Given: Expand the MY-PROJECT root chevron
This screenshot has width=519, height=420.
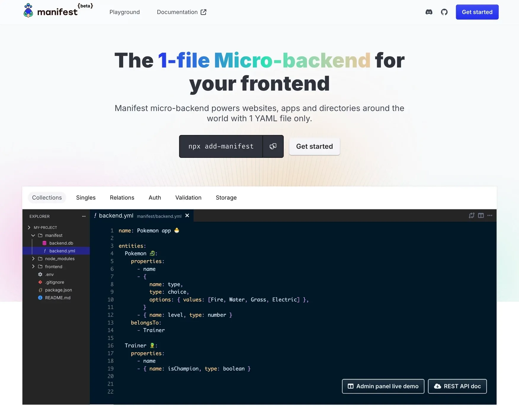Looking at the screenshot, I should [x=29, y=228].
